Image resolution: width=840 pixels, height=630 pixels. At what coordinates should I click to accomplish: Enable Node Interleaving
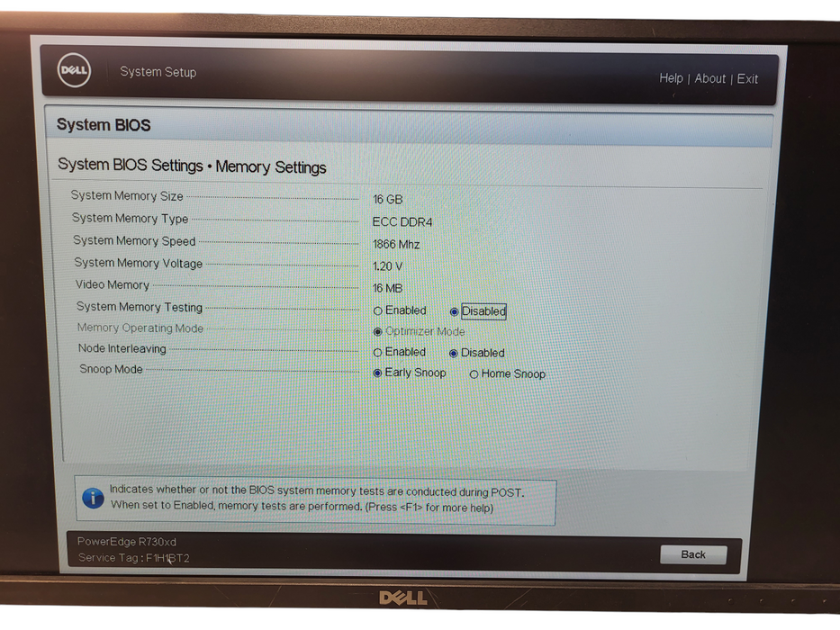377,353
